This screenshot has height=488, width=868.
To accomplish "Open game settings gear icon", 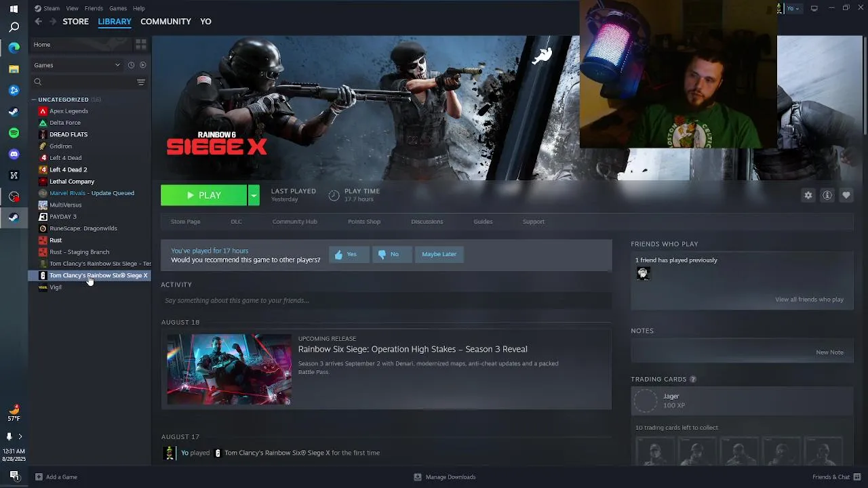I will point(808,195).
